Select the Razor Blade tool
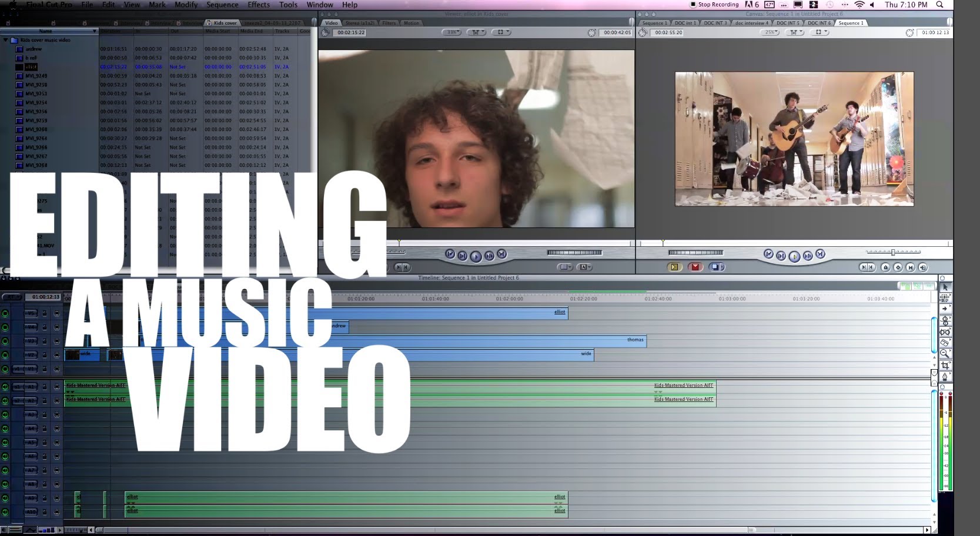This screenshot has width=980, height=536. click(945, 343)
